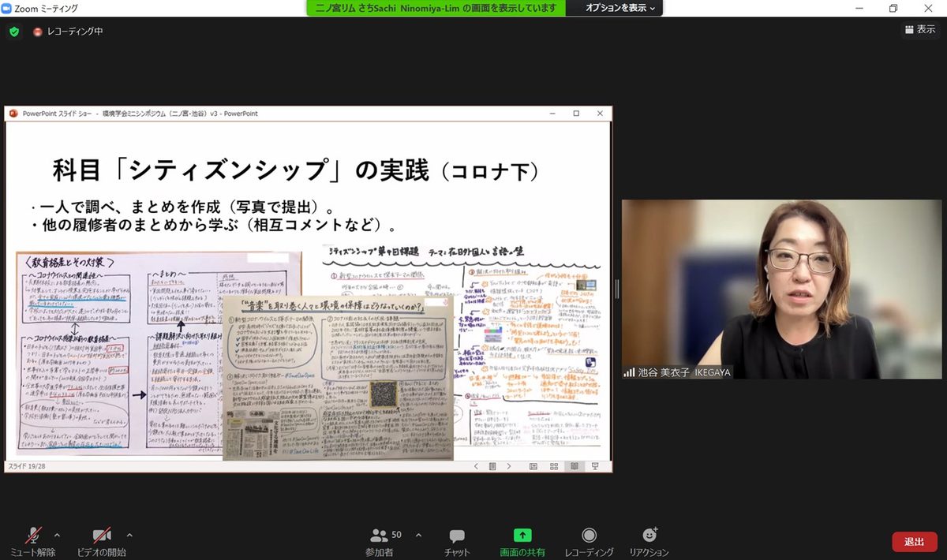Expand audio options arrow beside microphone
Screen dimensions: 947x560
pos(56,534)
